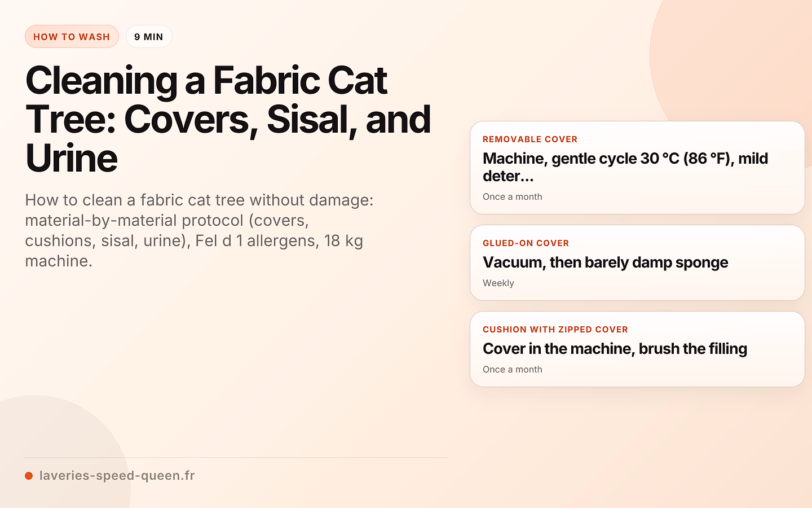This screenshot has width=812, height=508.
Task: Click the truncated word deter... in the first card
Action: [508, 176]
